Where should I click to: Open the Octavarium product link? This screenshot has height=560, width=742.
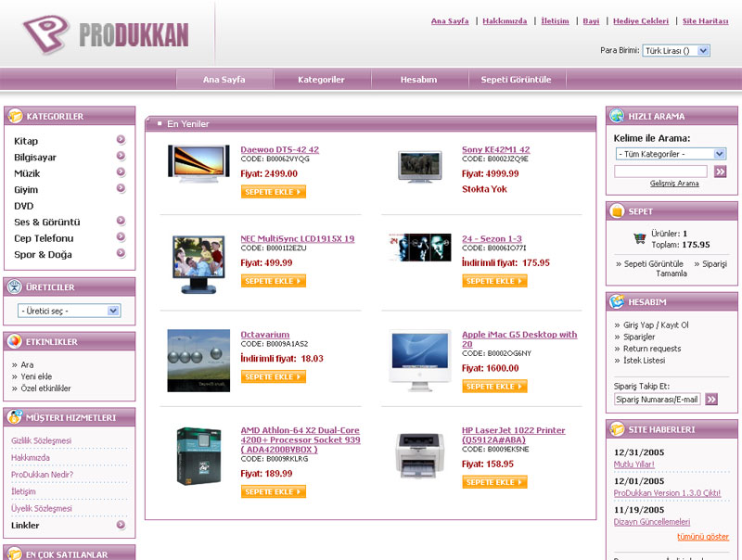tap(265, 335)
